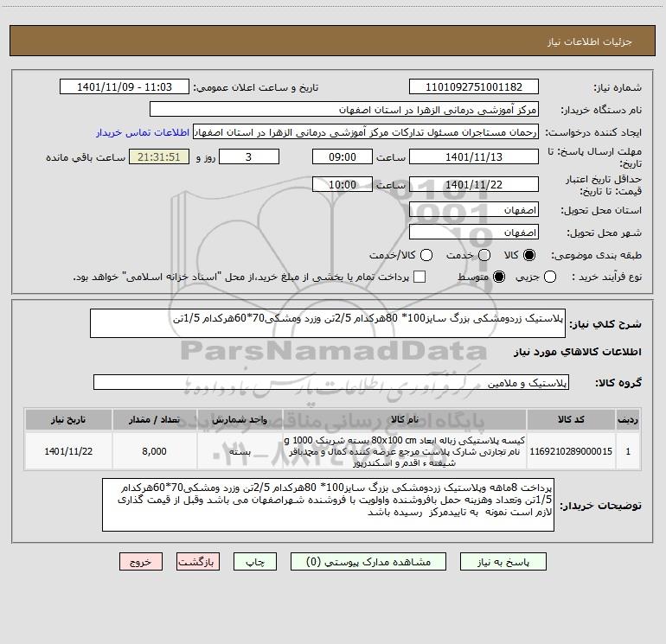666x644 pixels.
Task: Open مشاهده مدارک پیوستی (0) button
Action: tap(368, 562)
